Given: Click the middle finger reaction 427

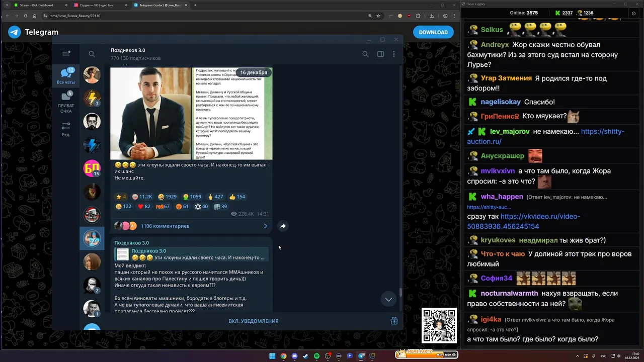Looking at the screenshot, I should tap(215, 197).
